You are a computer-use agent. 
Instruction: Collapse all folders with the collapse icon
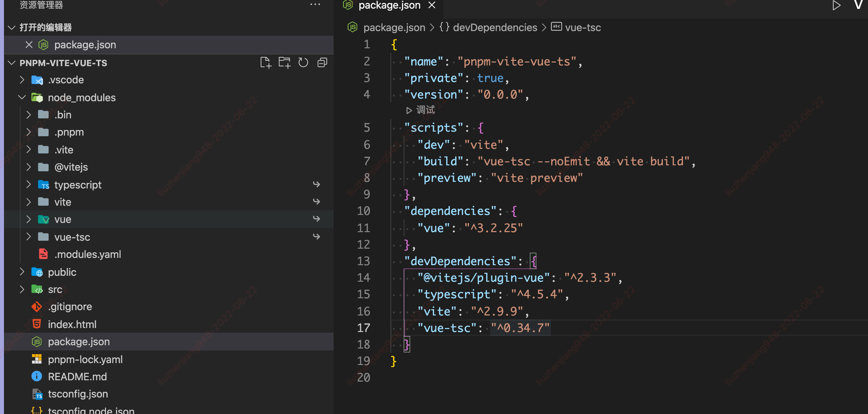[322, 63]
